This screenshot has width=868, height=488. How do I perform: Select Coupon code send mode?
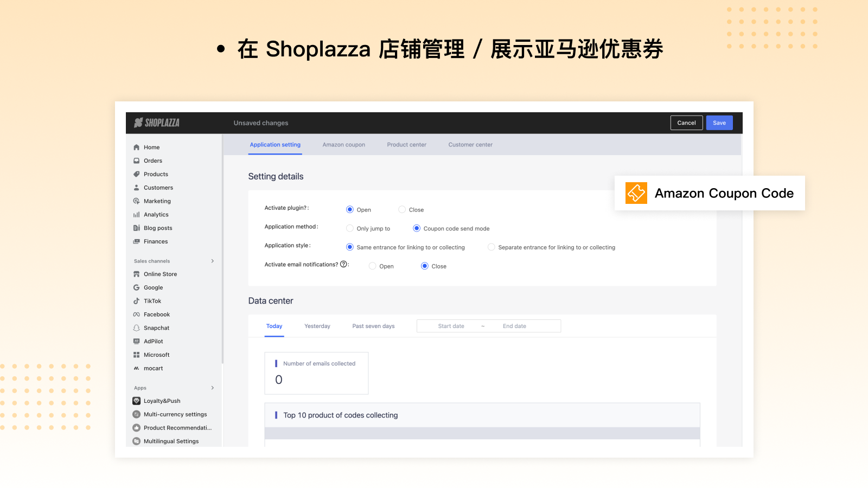[x=417, y=229]
